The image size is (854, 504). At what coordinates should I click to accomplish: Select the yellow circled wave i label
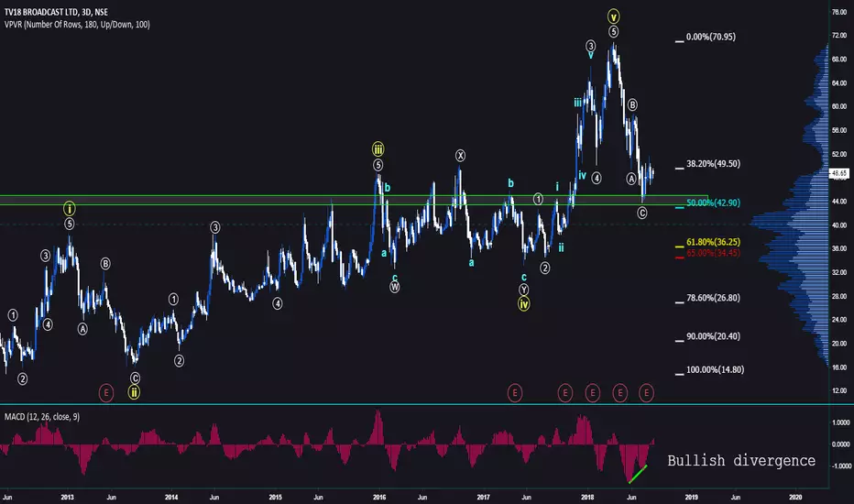[x=69, y=208]
